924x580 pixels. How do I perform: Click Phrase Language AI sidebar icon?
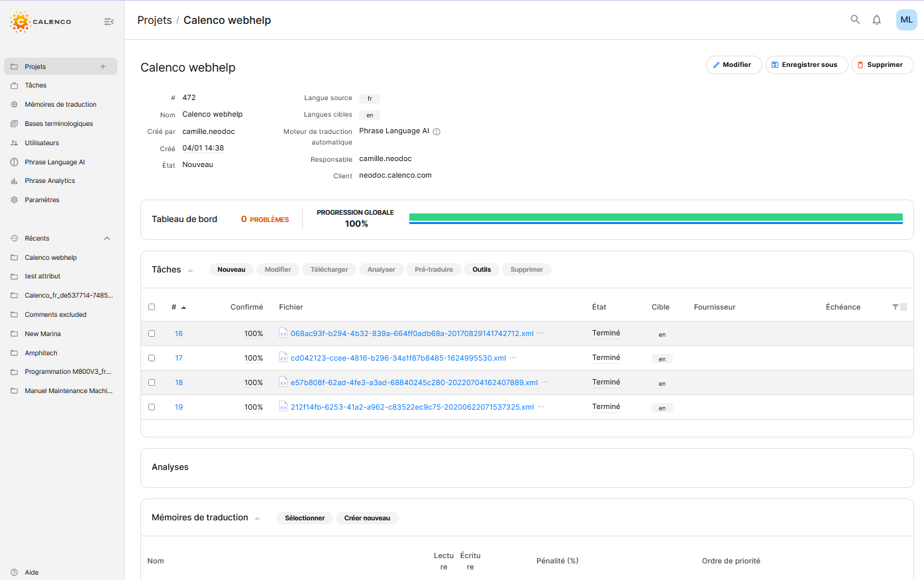click(14, 162)
